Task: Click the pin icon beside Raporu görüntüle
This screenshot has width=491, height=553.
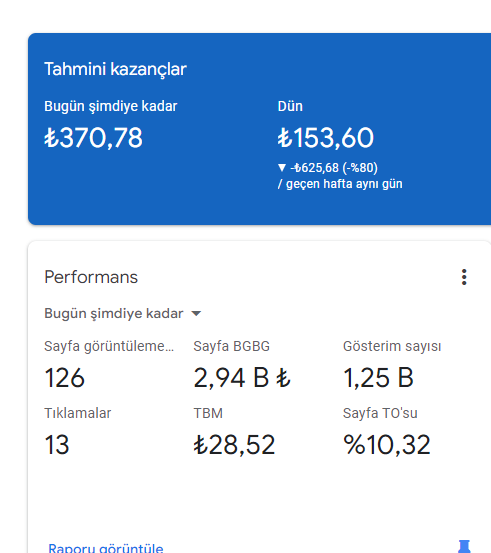Action: click(x=464, y=546)
